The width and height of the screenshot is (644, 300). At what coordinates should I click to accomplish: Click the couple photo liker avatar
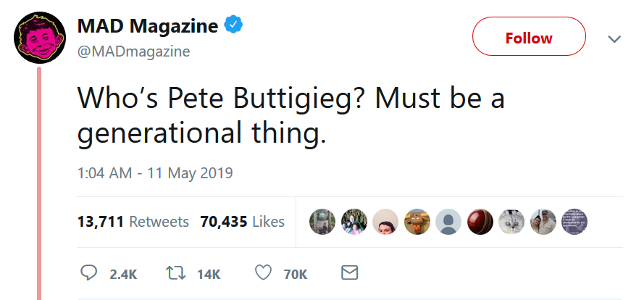tap(544, 222)
